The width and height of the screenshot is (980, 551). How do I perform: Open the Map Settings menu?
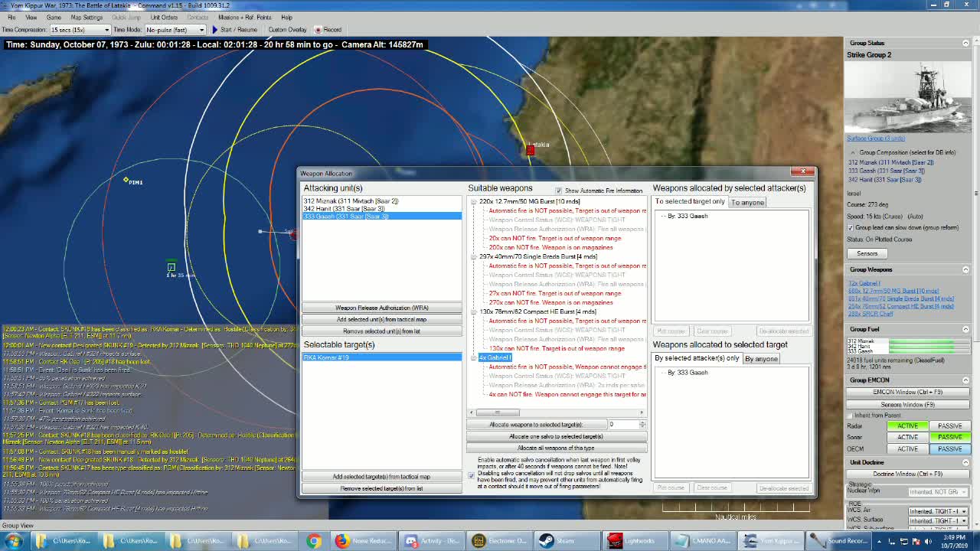[87, 17]
